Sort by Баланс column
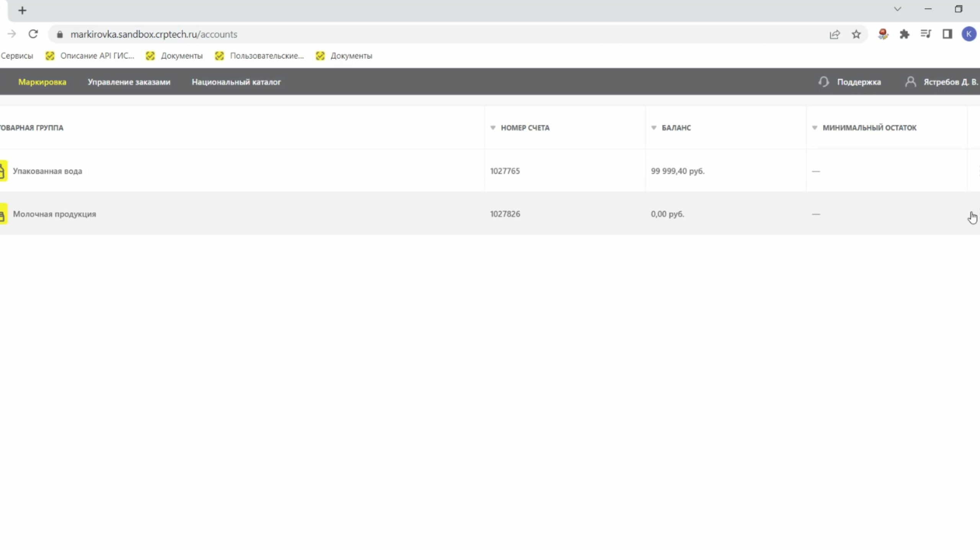Screen dimensions: 980x550 coord(671,128)
